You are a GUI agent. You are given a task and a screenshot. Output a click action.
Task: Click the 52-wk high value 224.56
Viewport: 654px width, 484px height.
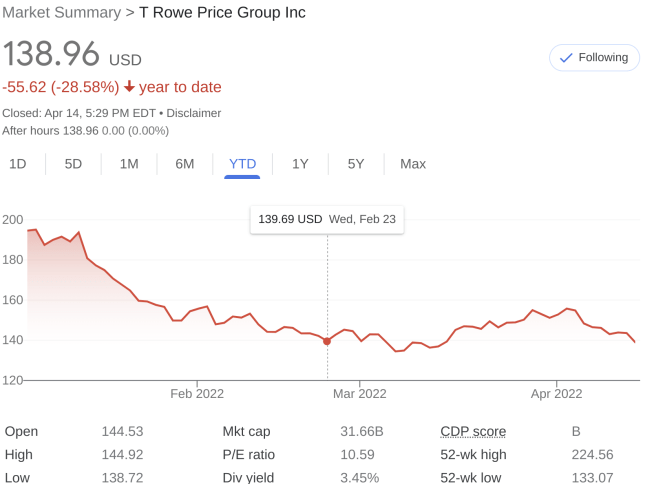[x=592, y=454]
